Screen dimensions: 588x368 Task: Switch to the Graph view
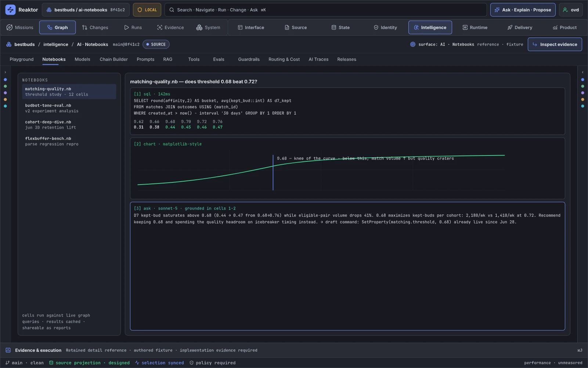(x=57, y=28)
